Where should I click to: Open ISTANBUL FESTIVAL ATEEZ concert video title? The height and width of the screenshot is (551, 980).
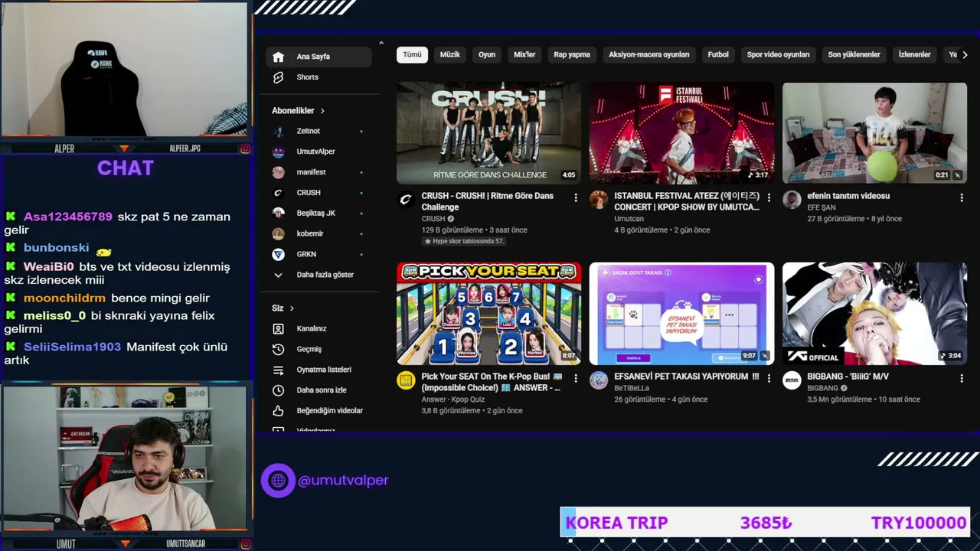(x=687, y=201)
